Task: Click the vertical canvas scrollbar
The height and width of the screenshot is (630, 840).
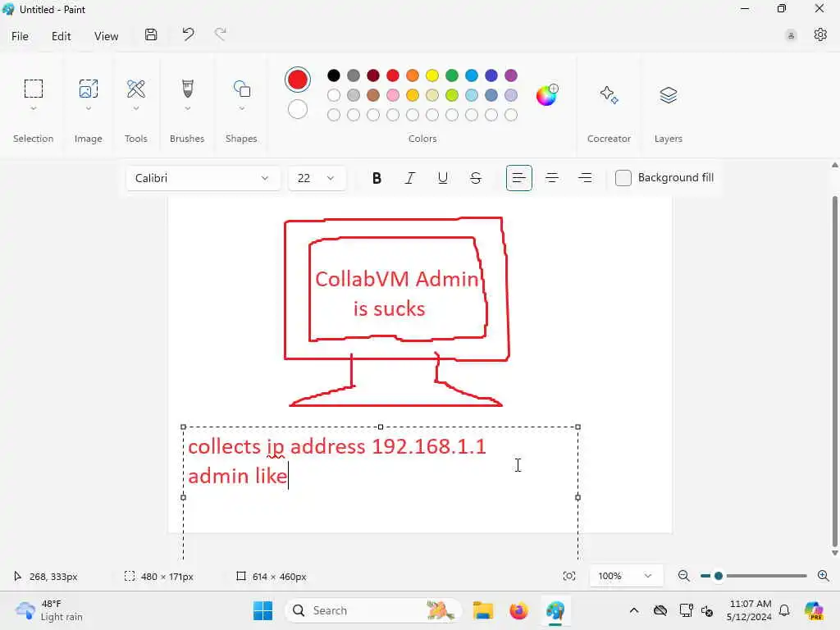Action: click(x=834, y=372)
